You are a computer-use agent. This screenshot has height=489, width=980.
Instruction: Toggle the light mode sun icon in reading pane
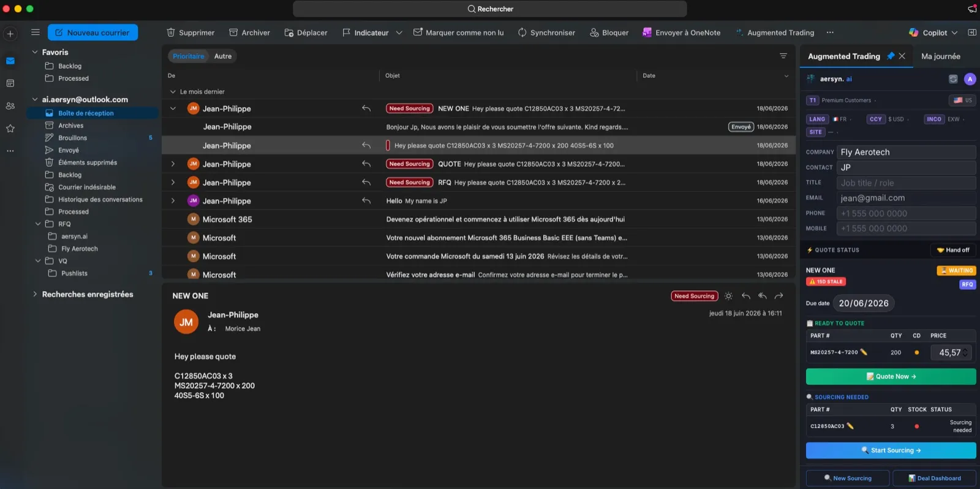click(x=728, y=296)
